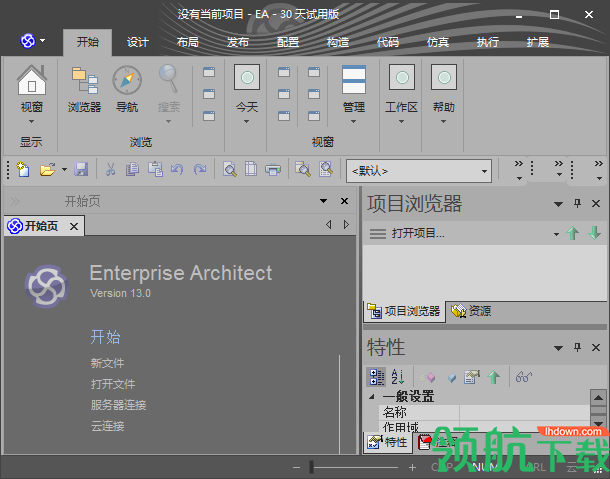The height and width of the screenshot is (479, 610).
Task: Open the 浏览器 project browser icon
Action: pos(84,80)
